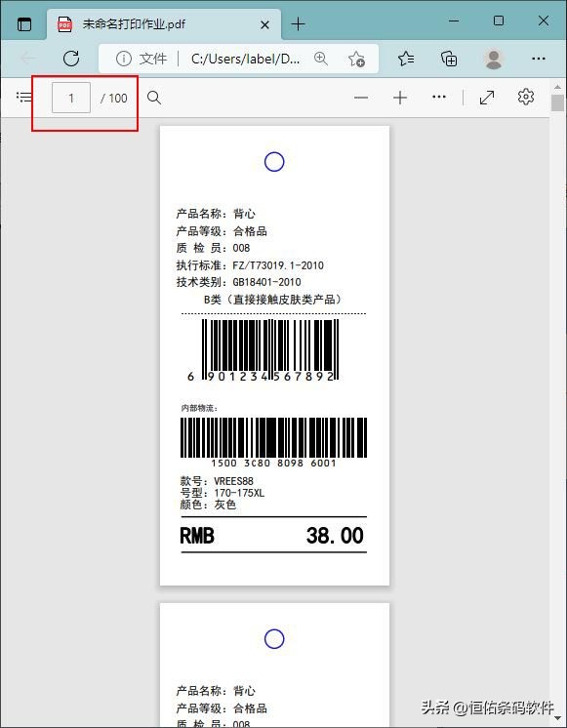Viewport: 567px width, 728px height.
Task: Click the 1500 3C80 8098 6001 barcode
Action: point(273,442)
